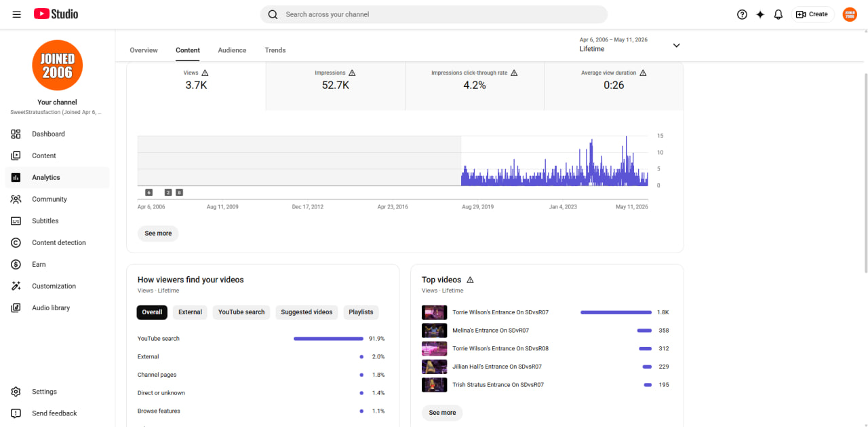Viewport: 868px width, 427px height.
Task: Click the Browse features row
Action: tap(261, 411)
